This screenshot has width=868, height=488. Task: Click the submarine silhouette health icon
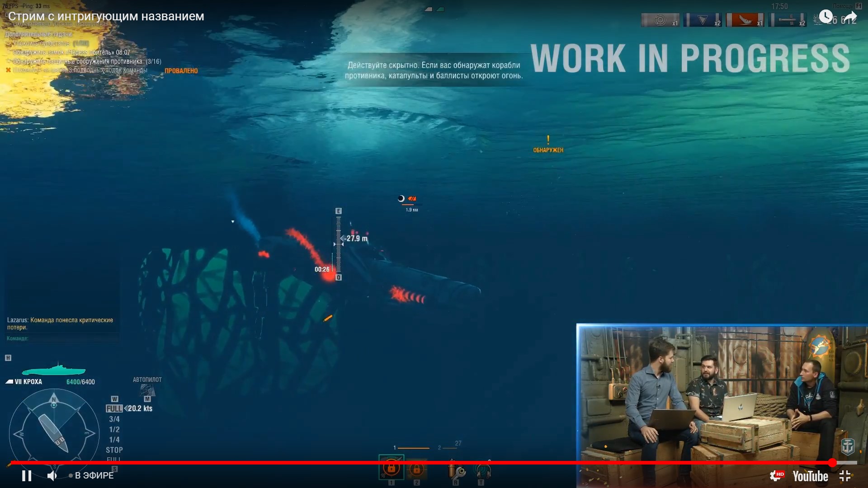coord(53,369)
